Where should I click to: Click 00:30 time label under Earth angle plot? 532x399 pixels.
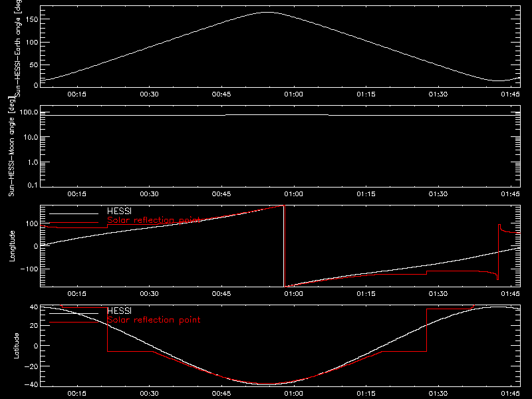[x=149, y=94]
